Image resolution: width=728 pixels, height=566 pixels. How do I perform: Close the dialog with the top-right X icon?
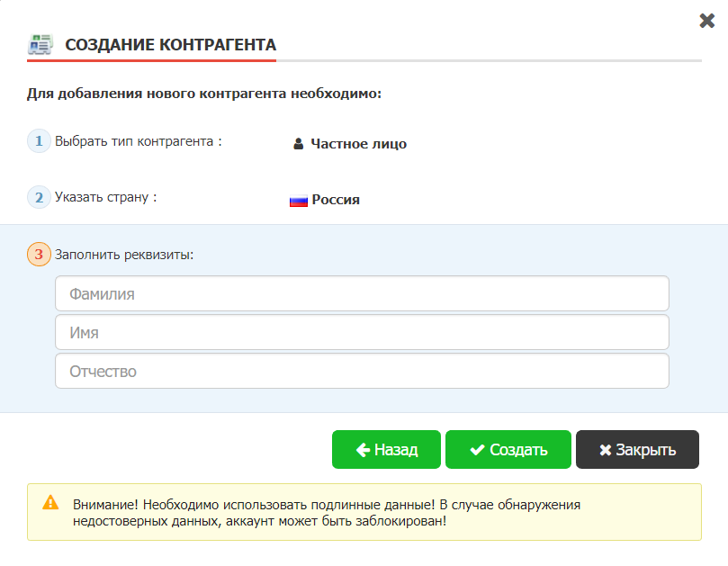[706, 21]
